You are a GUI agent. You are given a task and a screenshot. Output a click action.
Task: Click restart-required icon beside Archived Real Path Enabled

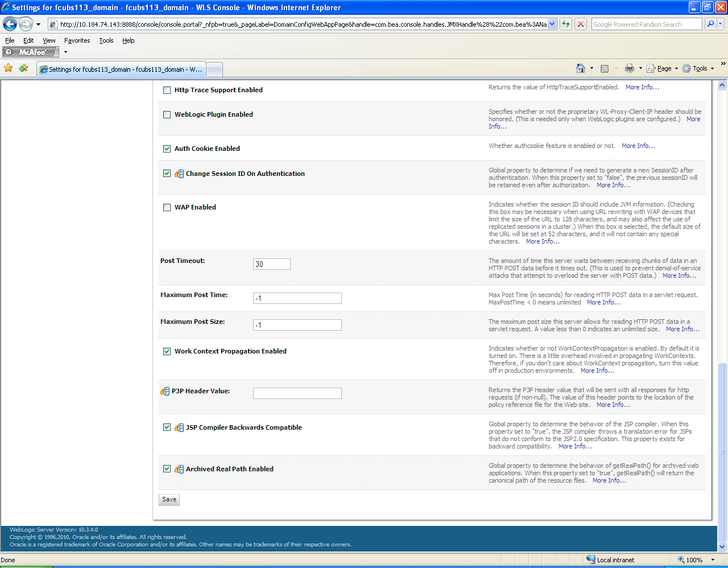click(x=179, y=469)
